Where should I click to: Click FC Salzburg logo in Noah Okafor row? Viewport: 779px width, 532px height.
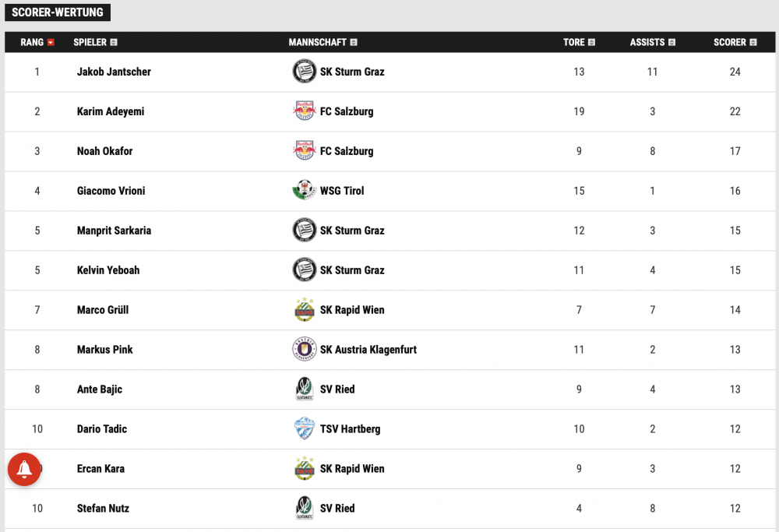(304, 150)
